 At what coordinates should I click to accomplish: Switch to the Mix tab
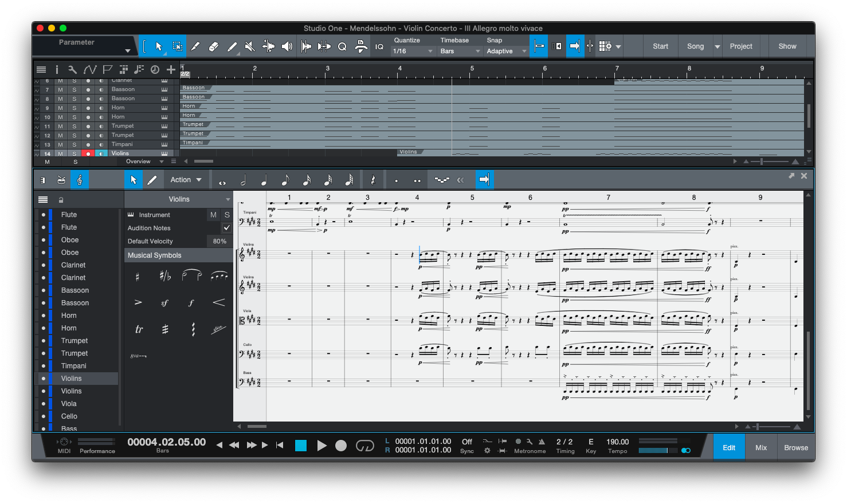pyautogui.click(x=761, y=448)
